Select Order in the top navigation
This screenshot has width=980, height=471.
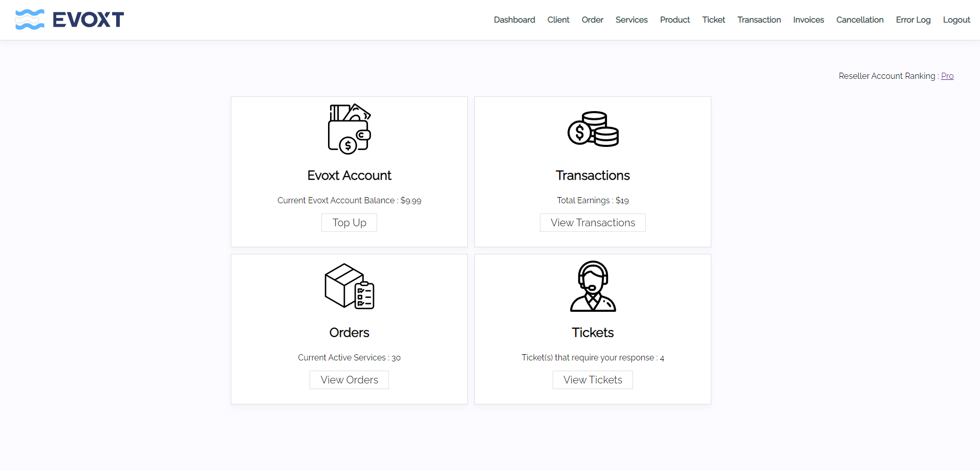click(593, 20)
